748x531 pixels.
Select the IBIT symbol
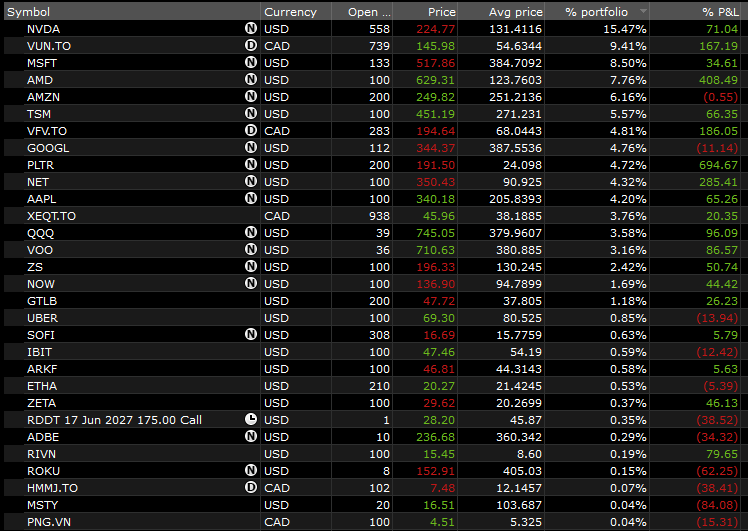tap(40, 352)
